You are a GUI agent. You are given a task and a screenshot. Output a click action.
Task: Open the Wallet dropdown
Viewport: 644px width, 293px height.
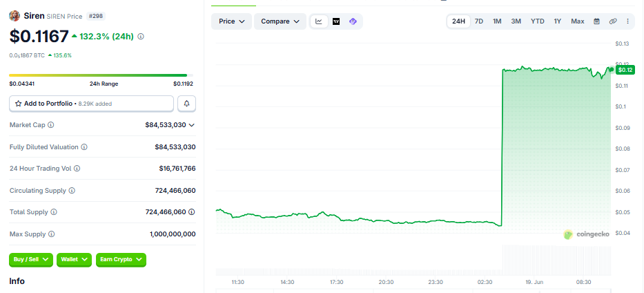click(75, 260)
